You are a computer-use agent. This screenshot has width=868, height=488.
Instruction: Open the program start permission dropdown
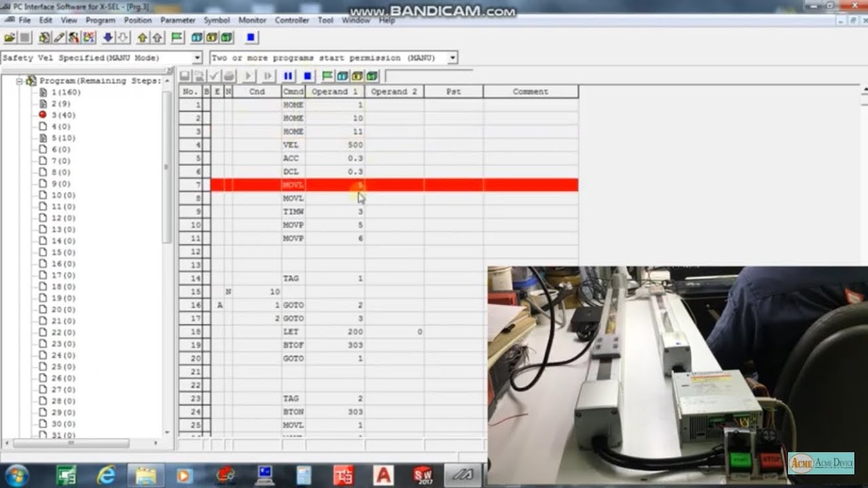tap(452, 58)
